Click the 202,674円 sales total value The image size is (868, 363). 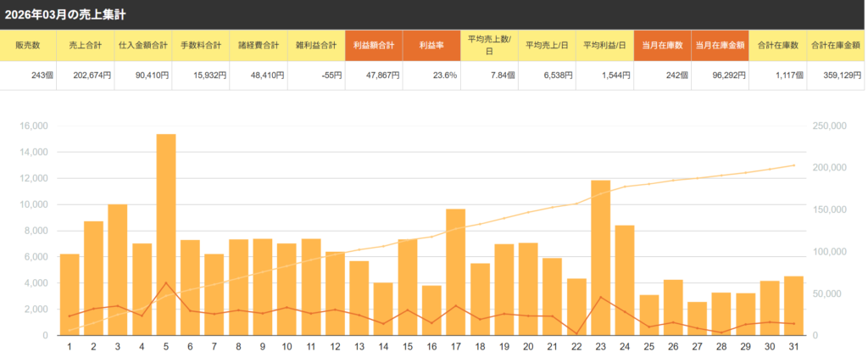(x=86, y=75)
